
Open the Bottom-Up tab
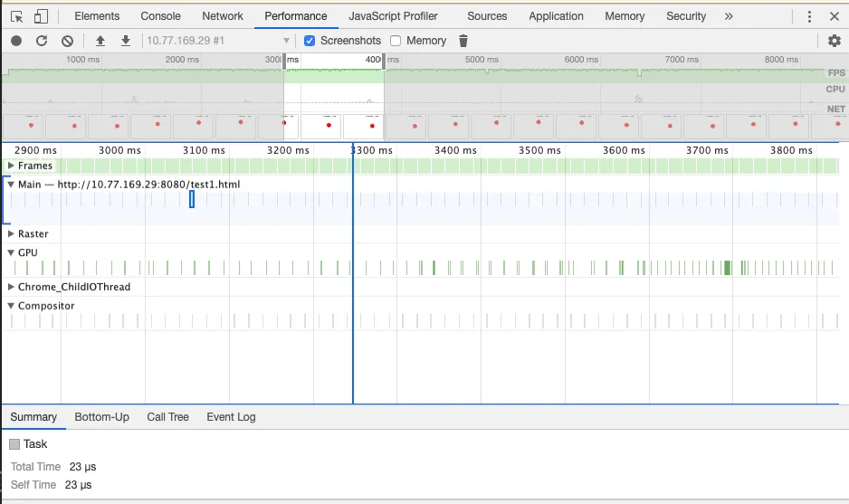pos(101,417)
